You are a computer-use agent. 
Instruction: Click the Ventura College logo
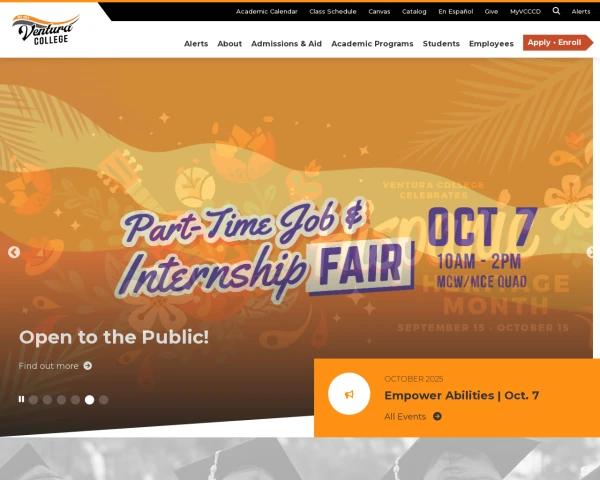46,29
